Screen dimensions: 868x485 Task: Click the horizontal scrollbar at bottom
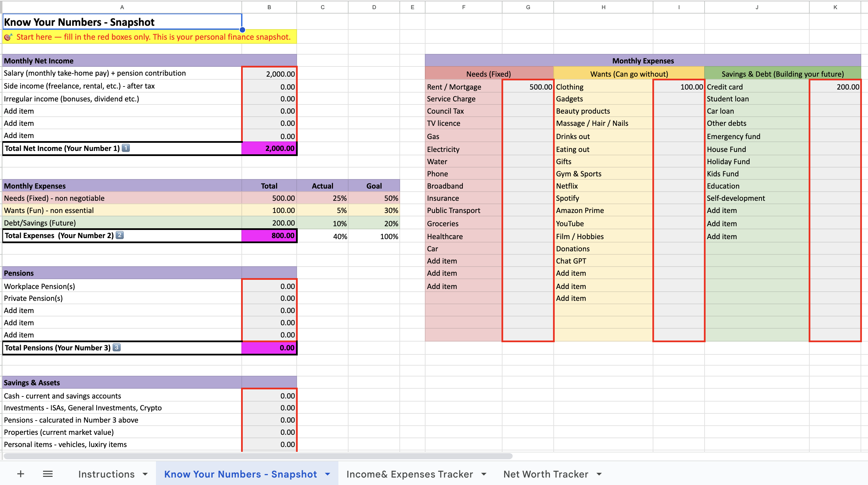pyautogui.click(x=258, y=456)
